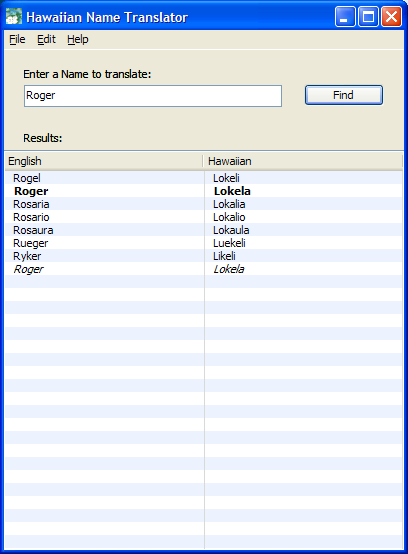Screen dimensions: 408x554
Task: Sort by the Hawaiian column header
Action: click(303, 161)
